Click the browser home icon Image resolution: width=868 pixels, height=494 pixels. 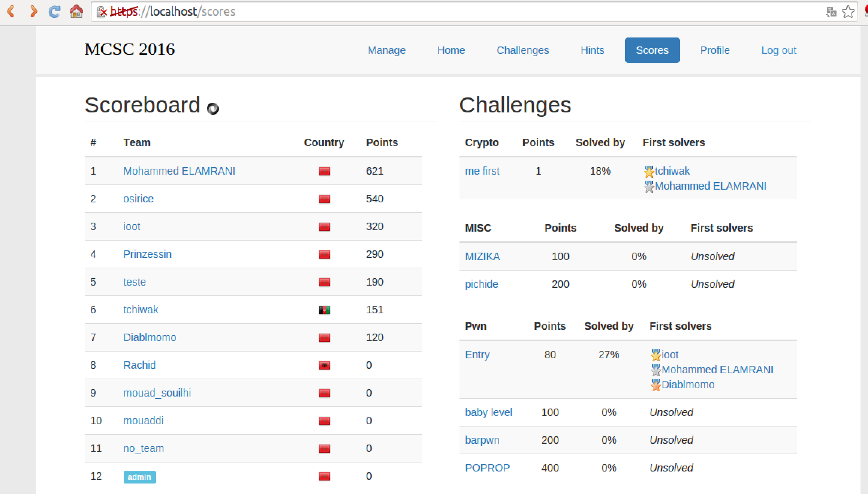click(x=76, y=12)
